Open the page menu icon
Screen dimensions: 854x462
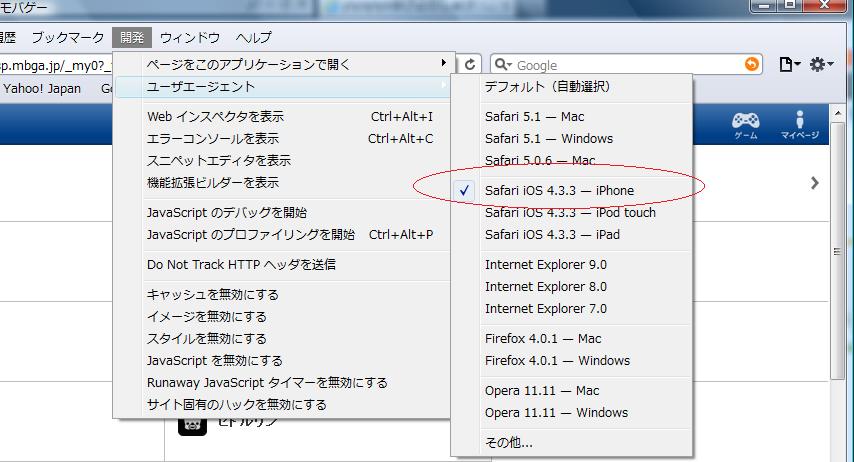tap(789, 65)
